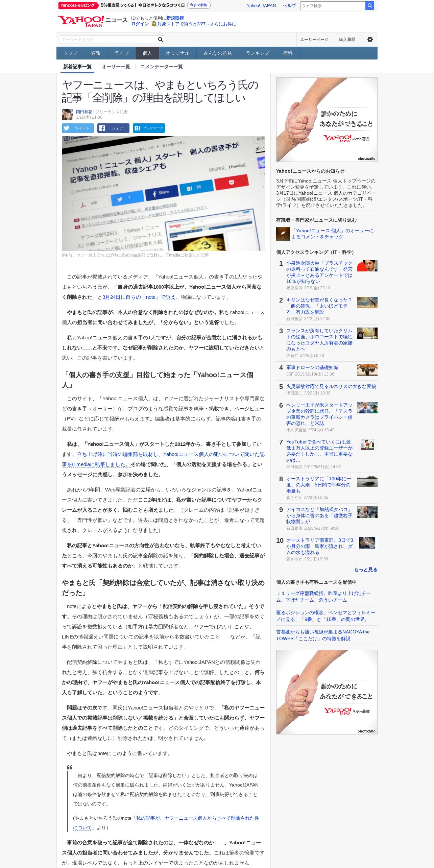Open ranking 1 小泉進次郎大臣 article
Image resolution: width=434 pixels, height=868 pixels.
pos(319,272)
